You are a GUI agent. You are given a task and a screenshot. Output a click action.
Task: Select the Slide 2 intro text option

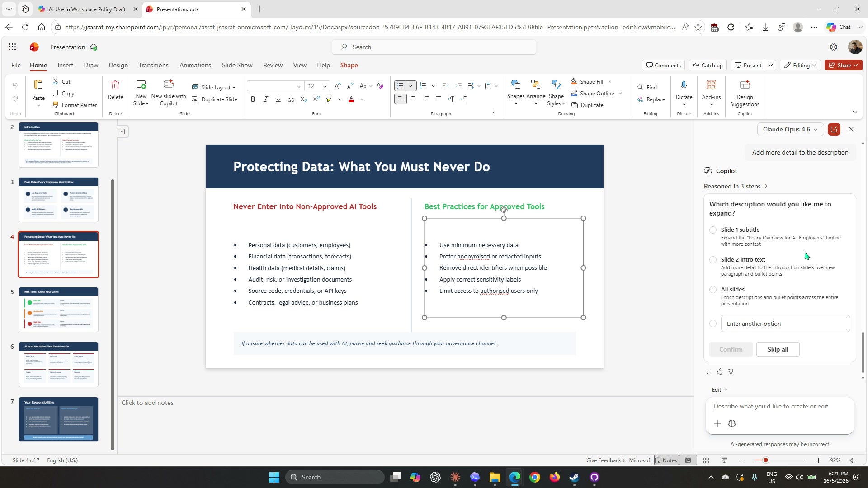[713, 260]
